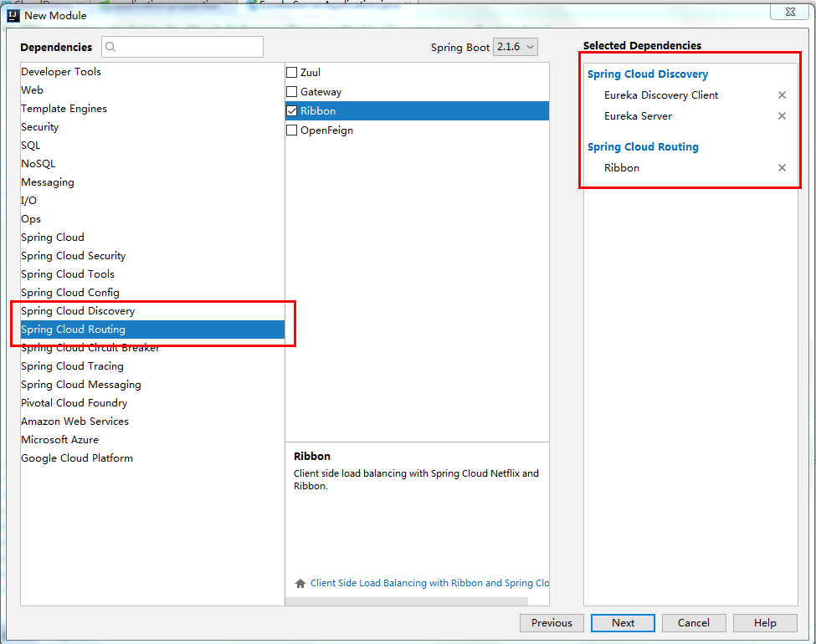Select the Spring Cloud Tools category
Screen dimensions: 816x644
tap(152, 274)
